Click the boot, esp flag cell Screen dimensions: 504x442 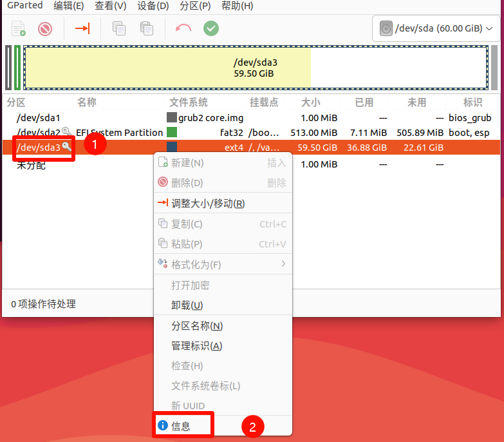pos(469,133)
